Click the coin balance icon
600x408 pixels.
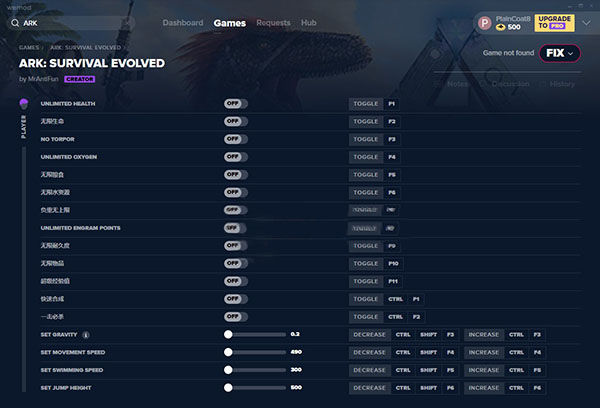(x=501, y=27)
